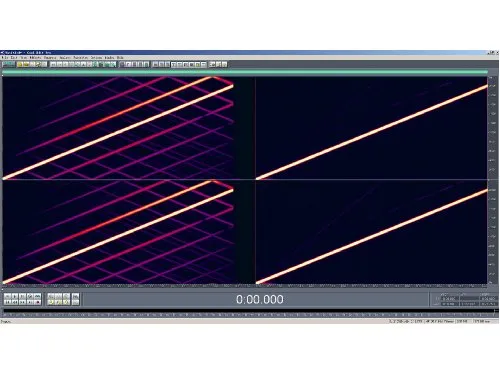Viewport: 500px width, 375px height.
Task: Open the Help menu
Action: (120, 58)
